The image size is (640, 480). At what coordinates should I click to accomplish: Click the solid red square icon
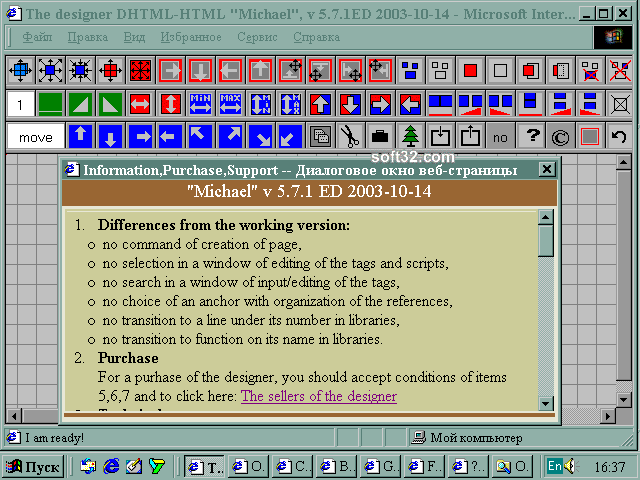point(470,71)
